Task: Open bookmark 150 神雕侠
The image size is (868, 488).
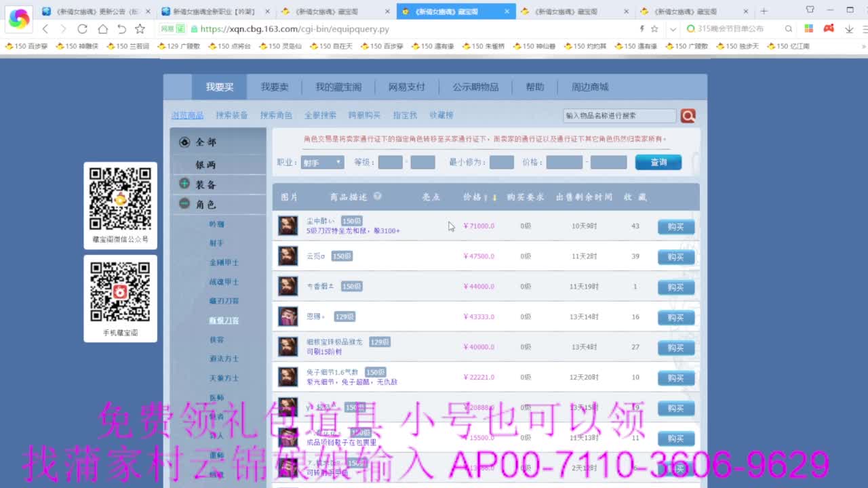Action: pyautogui.click(x=77, y=46)
